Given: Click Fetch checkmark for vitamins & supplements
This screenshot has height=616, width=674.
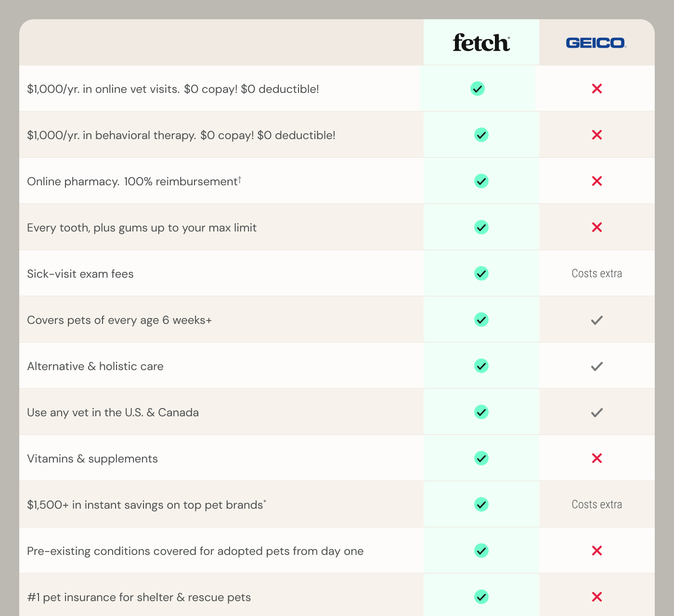Looking at the screenshot, I should [481, 458].
